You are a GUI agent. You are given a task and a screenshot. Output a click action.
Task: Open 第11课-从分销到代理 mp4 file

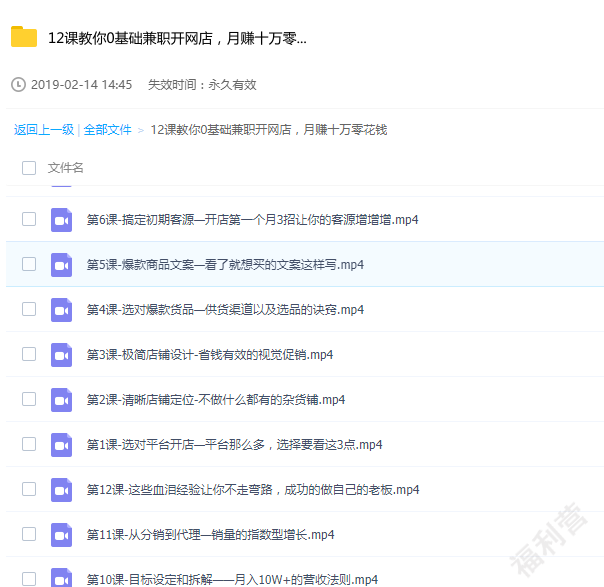click(x=210, y=535)
